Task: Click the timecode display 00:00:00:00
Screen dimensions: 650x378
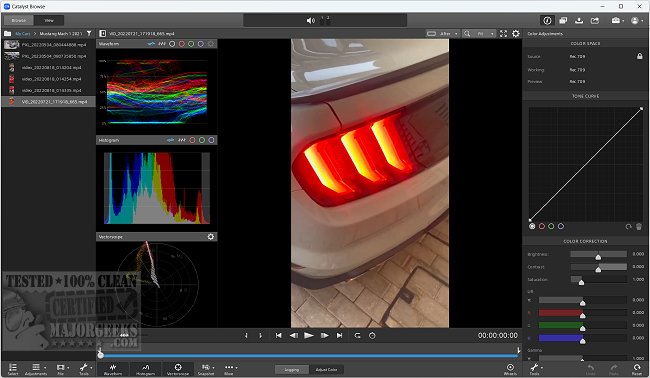Action: [497, 335]
